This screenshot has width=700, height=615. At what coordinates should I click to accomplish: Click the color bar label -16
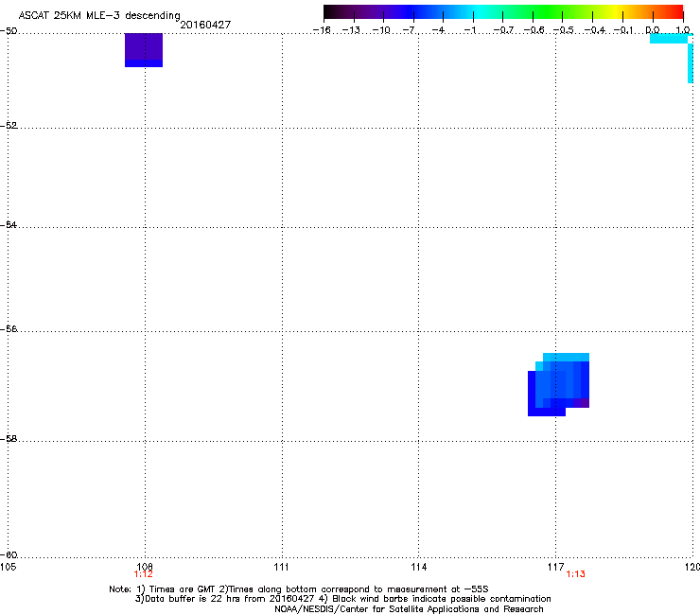click(322, 30)
